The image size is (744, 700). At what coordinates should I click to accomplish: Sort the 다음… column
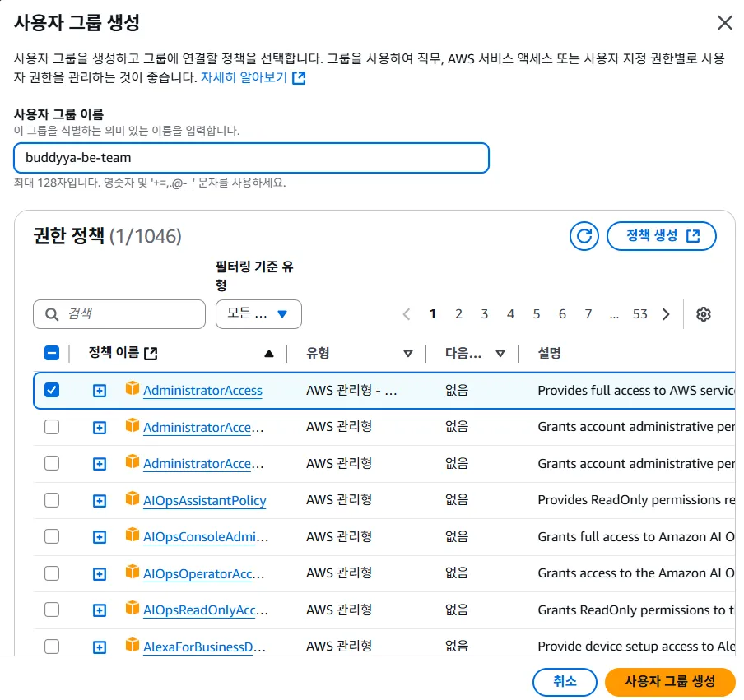coord(500,354)
